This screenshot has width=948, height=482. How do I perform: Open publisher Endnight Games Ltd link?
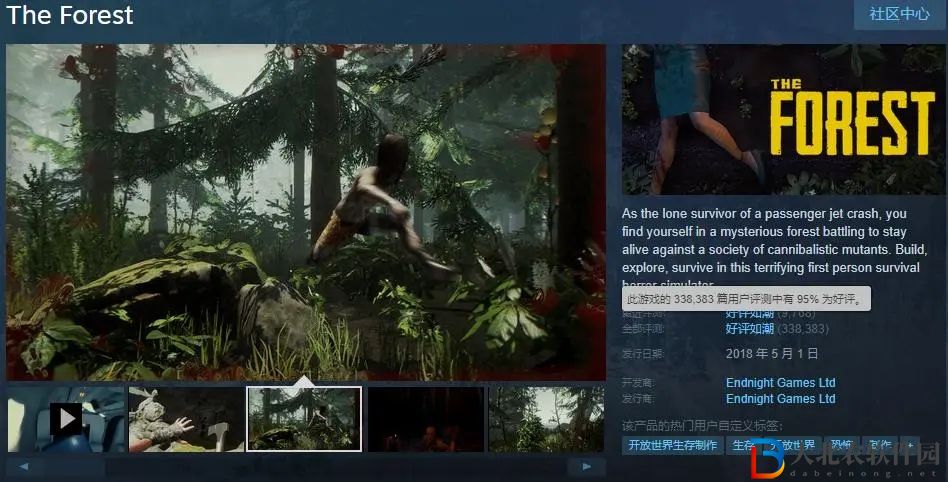click(781, 399)
